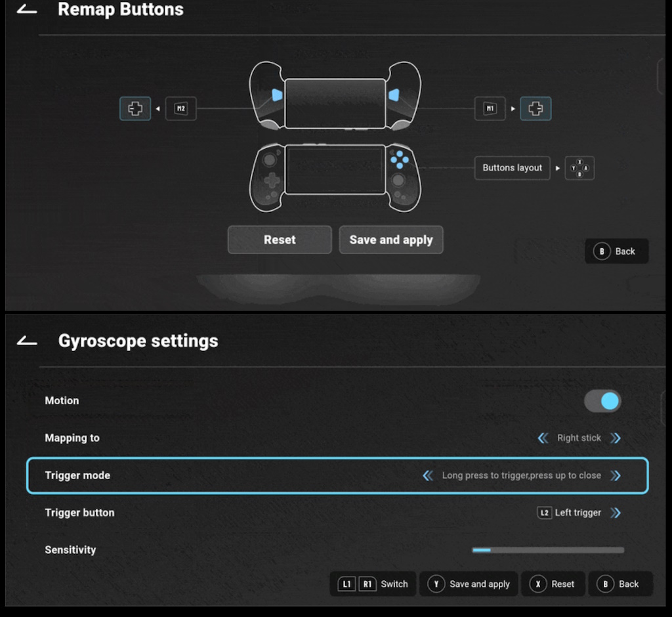The height and width of the screenshot is (617, 672).
Task: Click next arrow for Mapping to
Action: click(x=616, y=438)
